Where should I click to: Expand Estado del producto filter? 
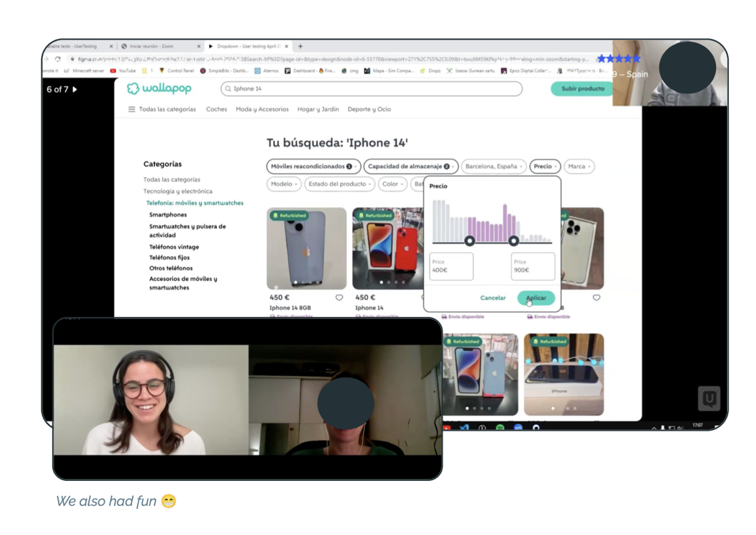point(339,184)
